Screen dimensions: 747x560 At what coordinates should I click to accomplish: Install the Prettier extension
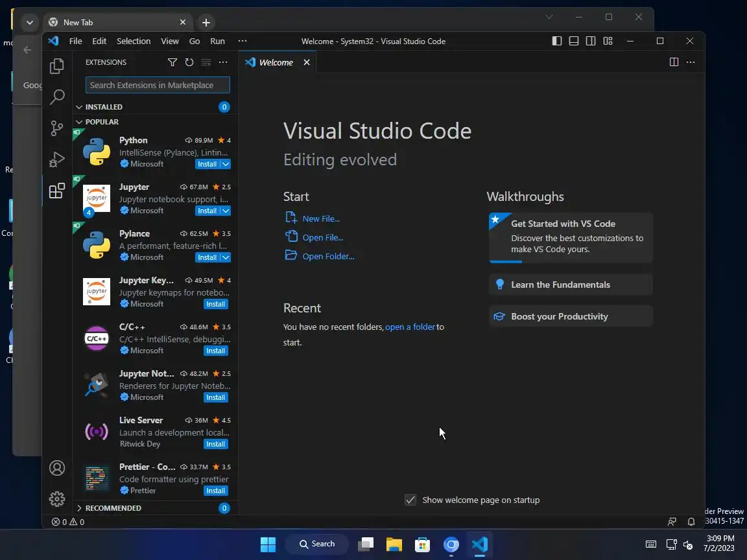(216, 491)
